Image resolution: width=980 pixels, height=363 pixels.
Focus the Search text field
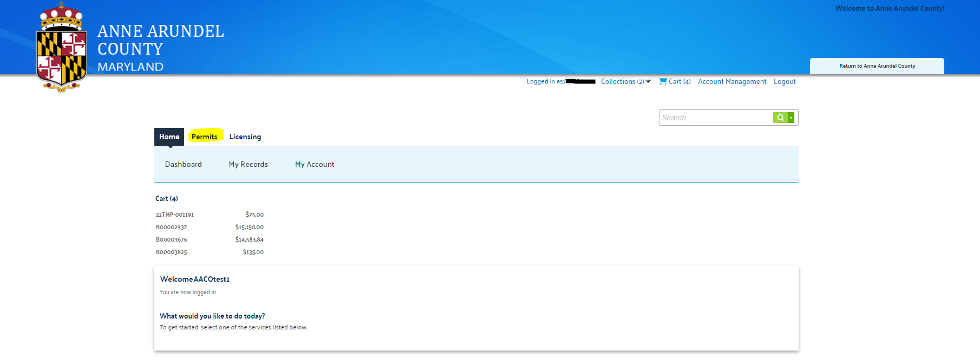pyautogui.click(x=715, y=118)
